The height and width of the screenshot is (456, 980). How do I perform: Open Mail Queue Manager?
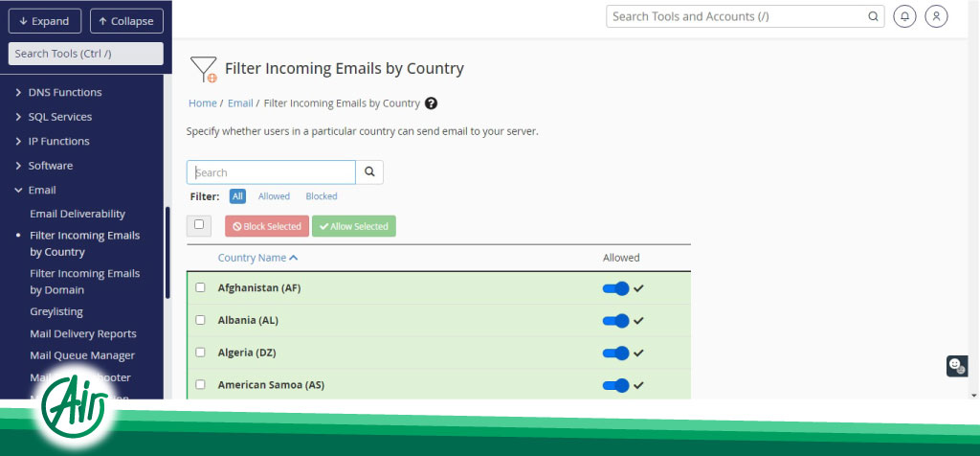point(82,355)
